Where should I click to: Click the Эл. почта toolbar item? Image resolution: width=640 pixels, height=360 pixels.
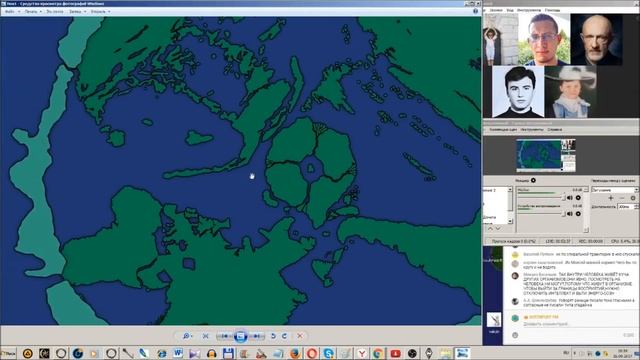[55, 11]
